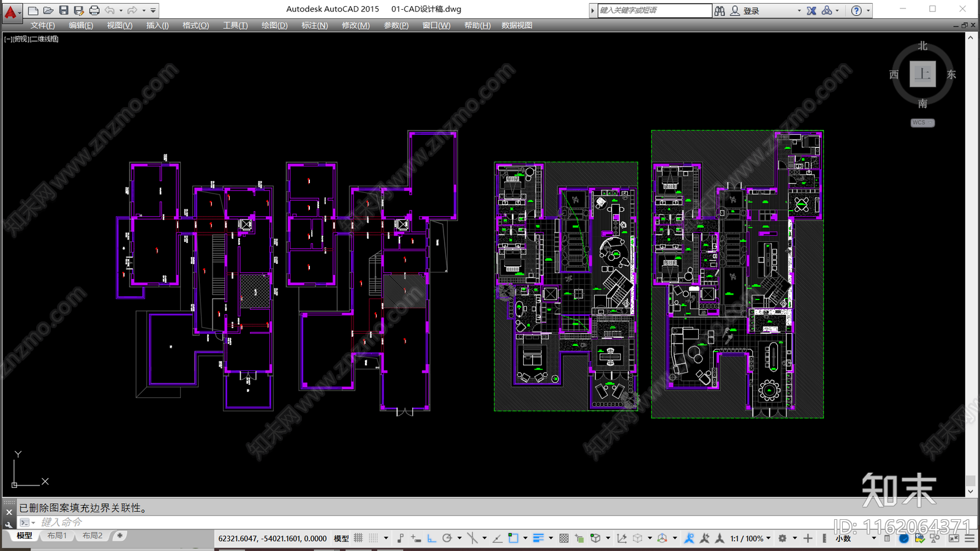Switch to the 布局2 layout tab
This screenshot has width=980, height=551.
coord(92,536)
